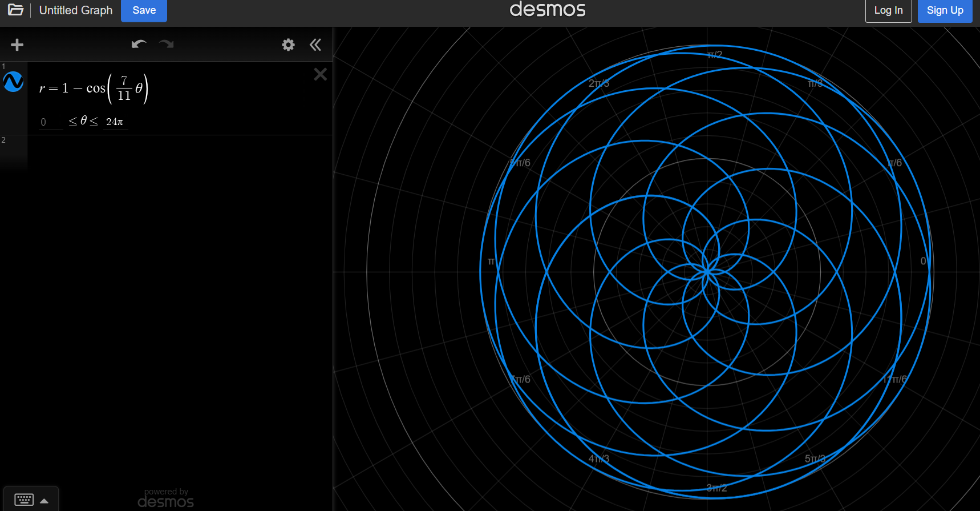Log in to Desmos account
Image resolution: width=980 pixels, height=511 pixels.
(x=888, y=10)
